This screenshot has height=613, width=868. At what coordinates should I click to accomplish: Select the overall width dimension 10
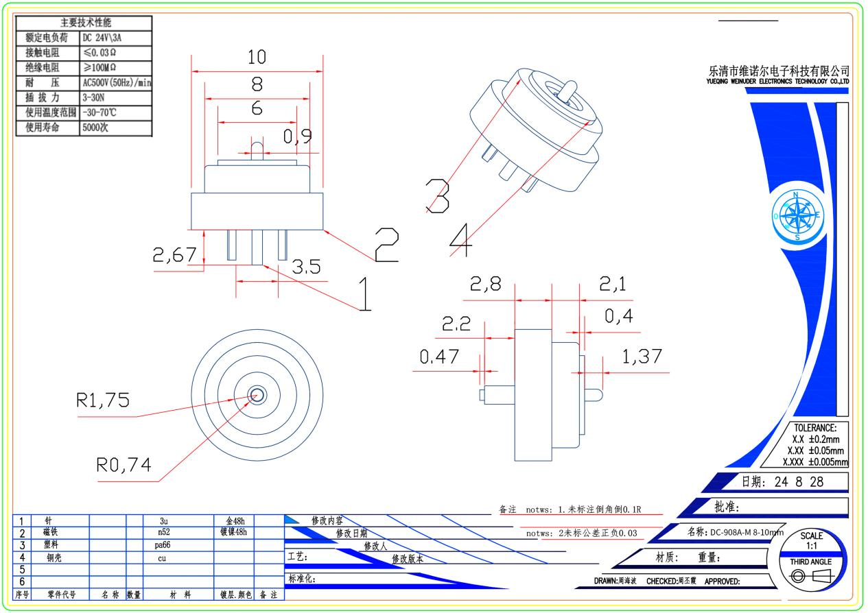click(x=257, y=57)
